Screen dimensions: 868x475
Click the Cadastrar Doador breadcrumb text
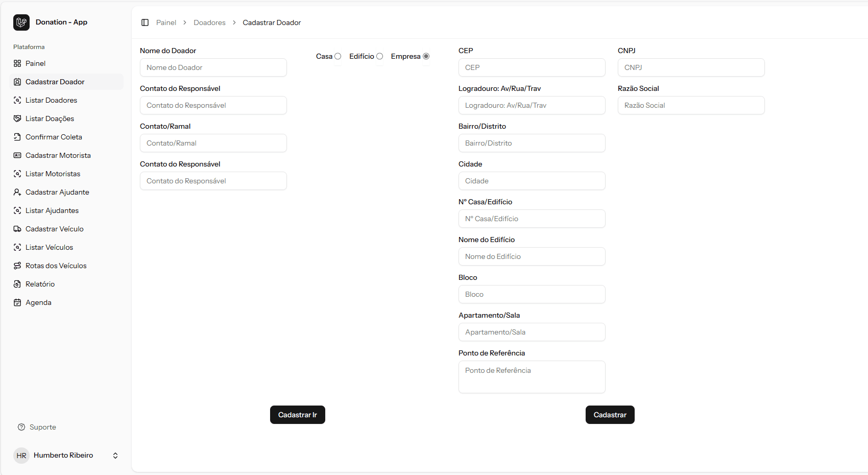pos(272,22)
